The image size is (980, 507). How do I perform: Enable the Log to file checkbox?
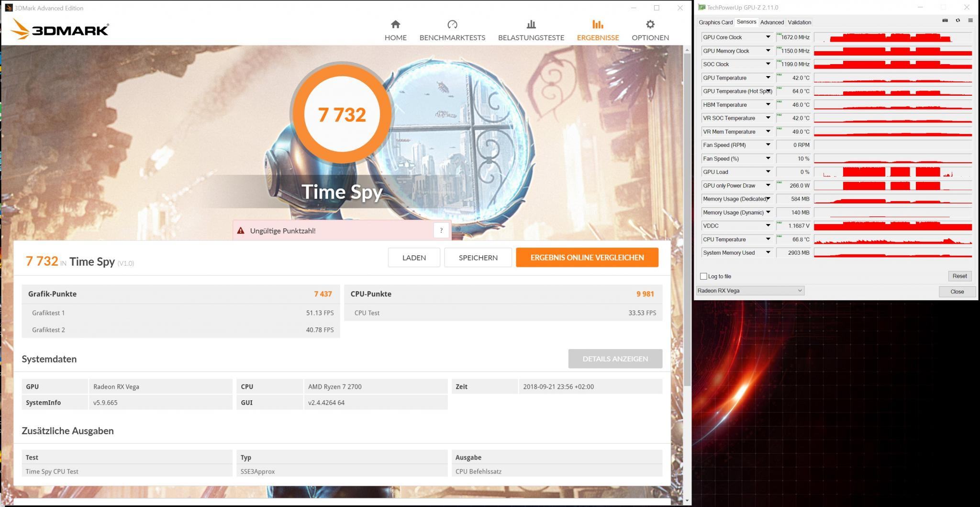click(x=703, y=276)
